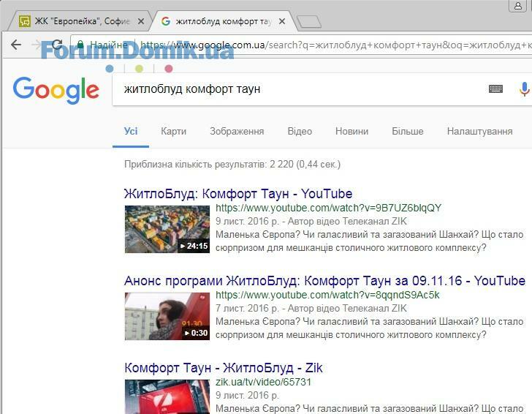Viewport: 532px width, 414px height.
Task: Select the Відео search tab
Action: (x=300, y=132)
